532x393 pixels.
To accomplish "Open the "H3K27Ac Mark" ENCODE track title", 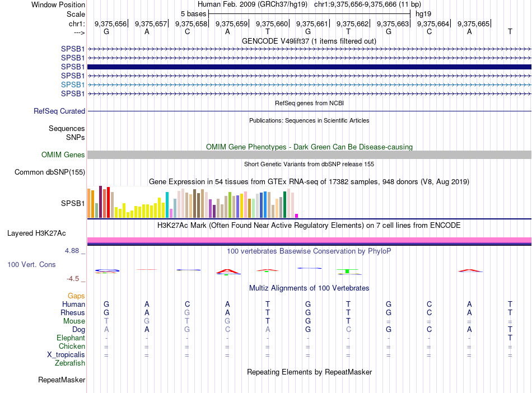I will (309, 226).
